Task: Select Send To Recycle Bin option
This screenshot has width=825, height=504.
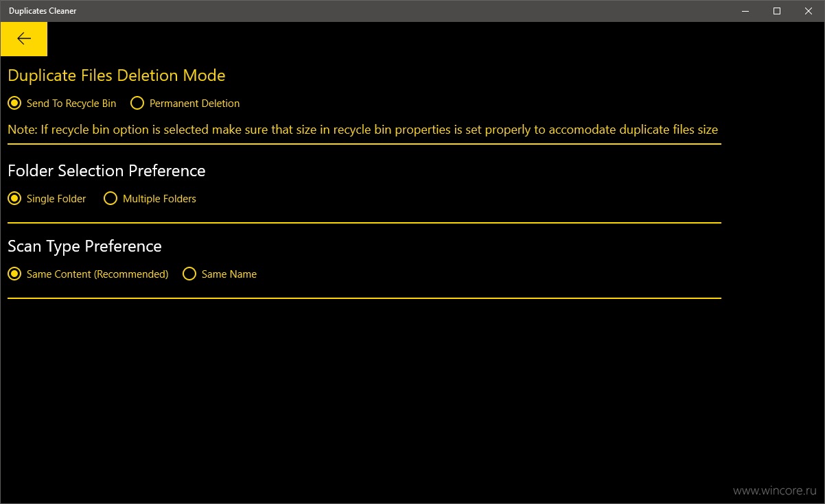Action: (62, 104)
